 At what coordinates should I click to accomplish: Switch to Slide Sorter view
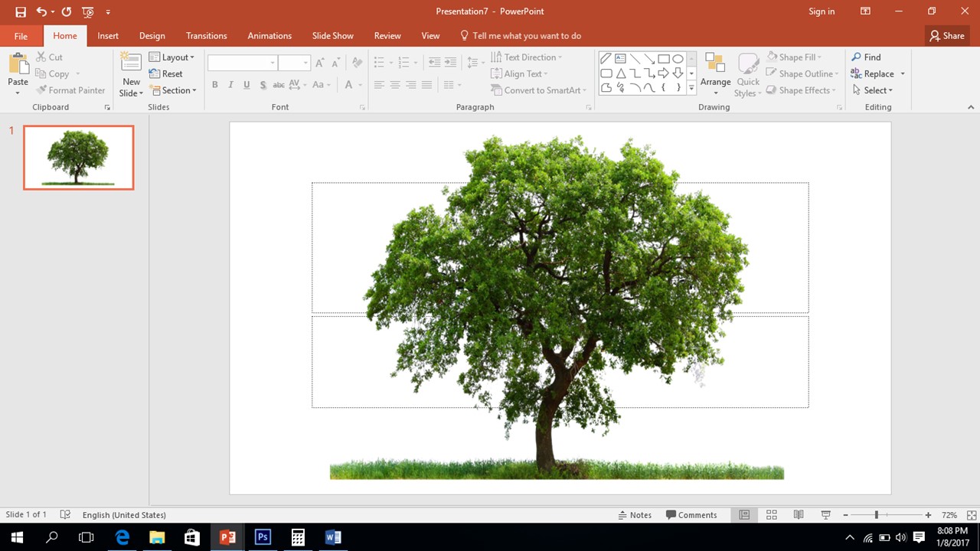771,514
